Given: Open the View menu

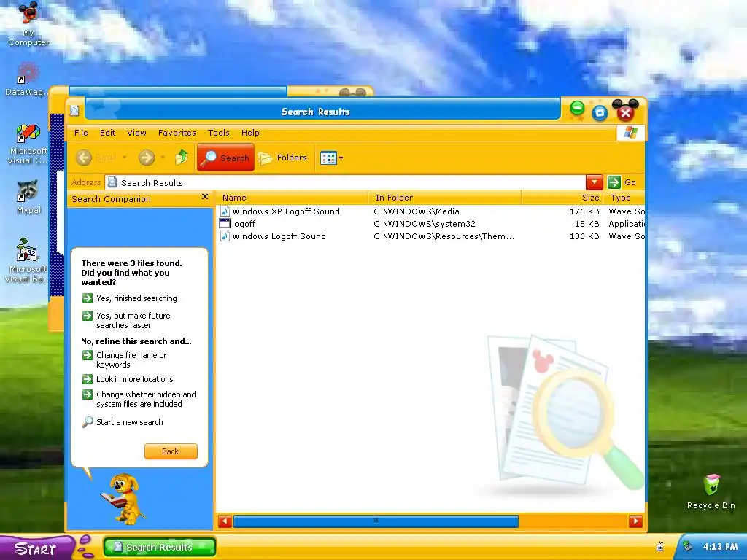Looking at the screenshot, I should [x=136, y=133].
